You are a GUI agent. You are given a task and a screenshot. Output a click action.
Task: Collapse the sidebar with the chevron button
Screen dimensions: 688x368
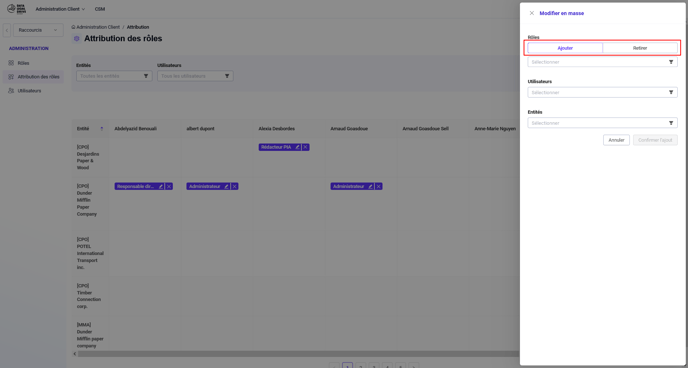(x=7, y=30)
